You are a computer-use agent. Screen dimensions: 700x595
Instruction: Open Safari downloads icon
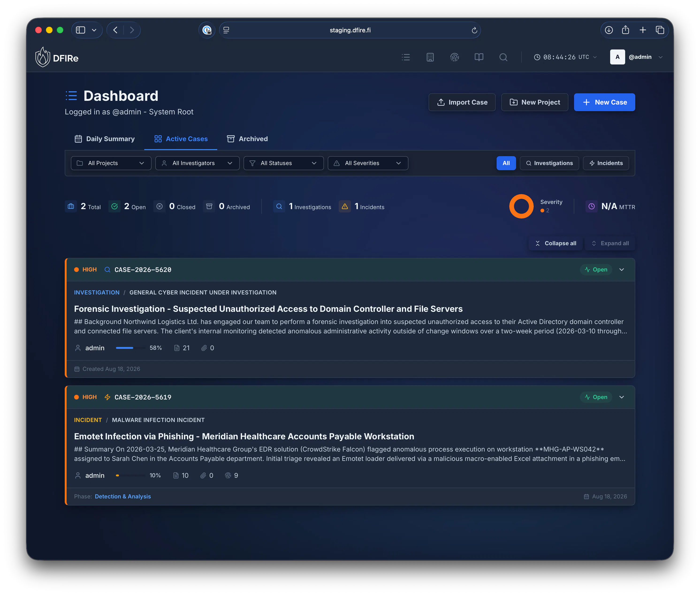click(x=609, y=30)
